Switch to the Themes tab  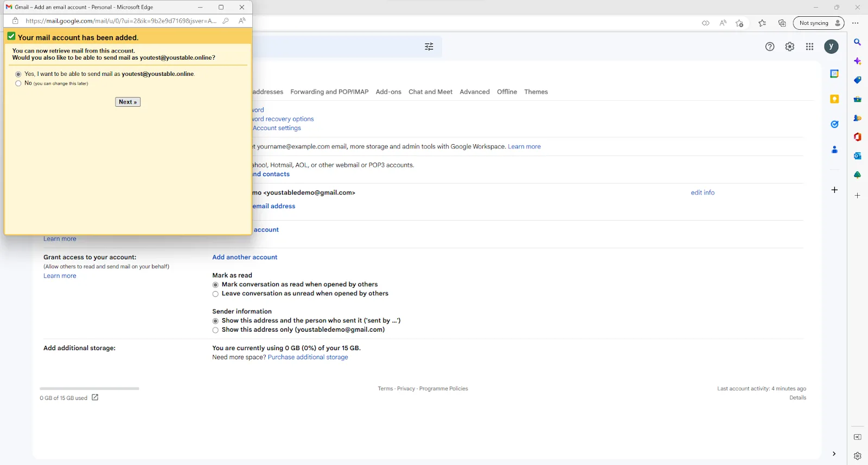pos(536,92)
